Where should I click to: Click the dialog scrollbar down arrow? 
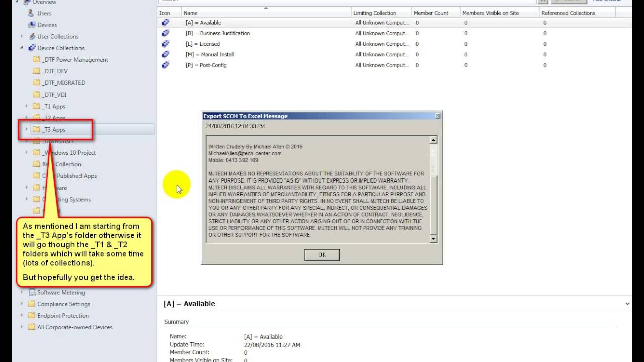point(433,239)
